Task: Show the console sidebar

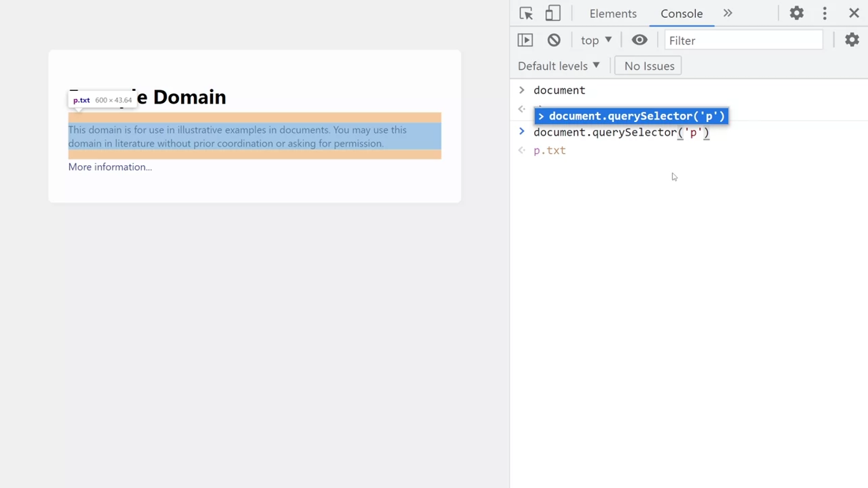Action: 526,40
